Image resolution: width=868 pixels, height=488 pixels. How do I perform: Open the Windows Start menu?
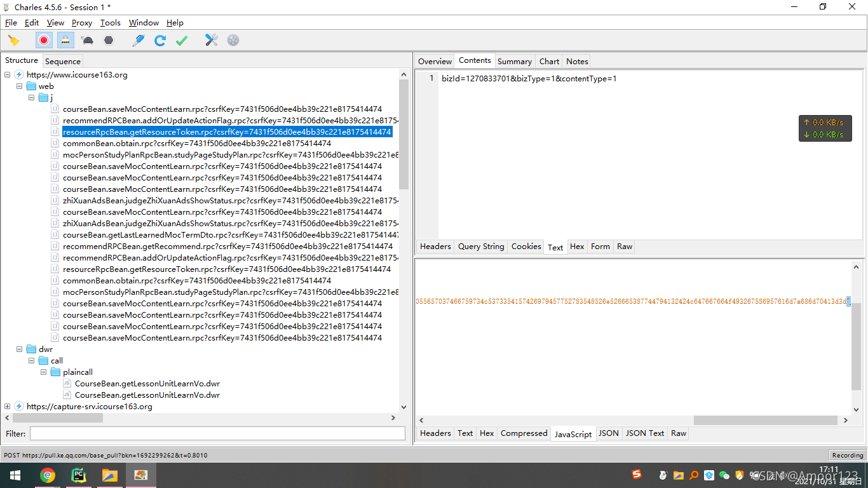tap(15, 475)
